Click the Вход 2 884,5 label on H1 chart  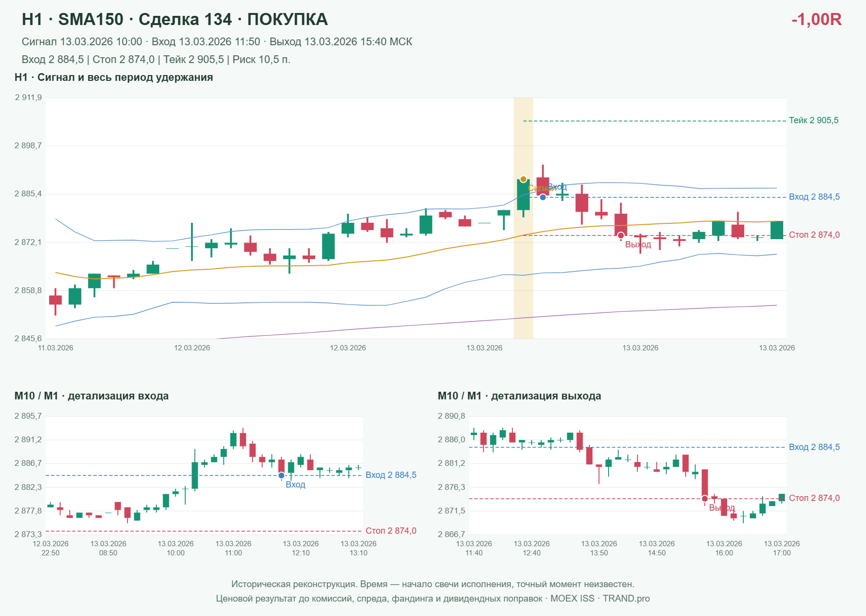815,197
